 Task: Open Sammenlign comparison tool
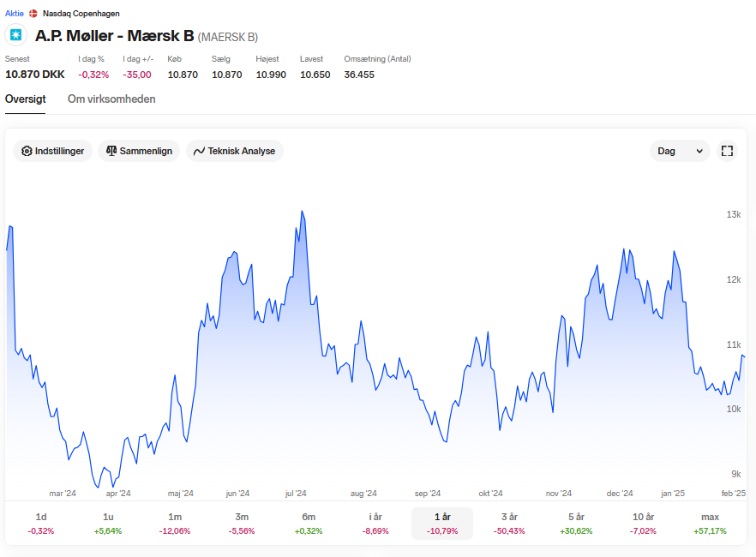139,151
